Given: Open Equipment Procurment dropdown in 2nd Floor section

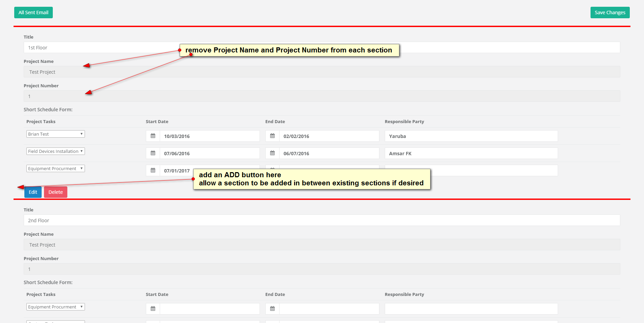Looking at the screenshot, I should point(55,307).
